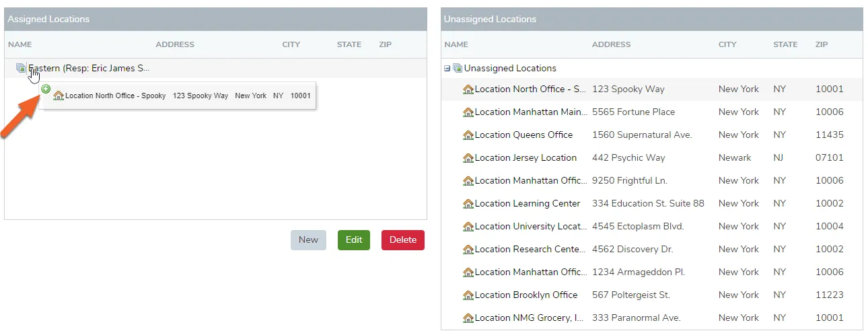Select the Unassigned Locations root node label
The height and width of the screenshot is (335, 868).
(x=510, y=68)
